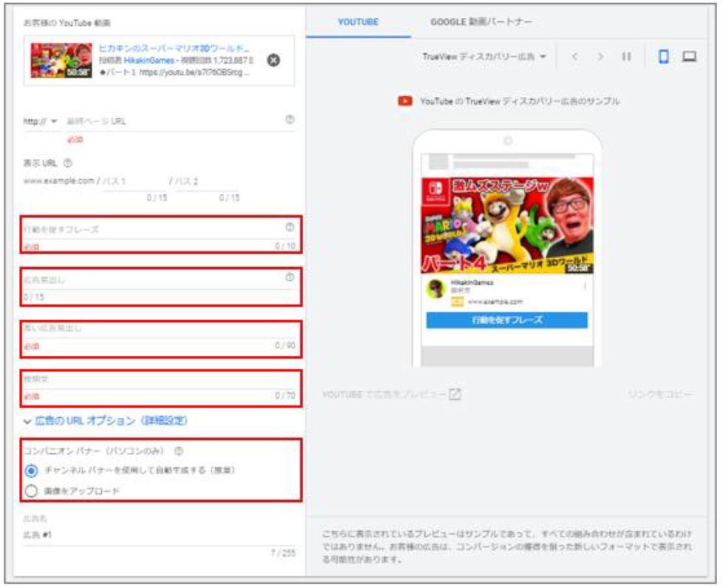Click the www.example.com text in phone preview
This screenshot has width=723, height=588.
(495, 302)
